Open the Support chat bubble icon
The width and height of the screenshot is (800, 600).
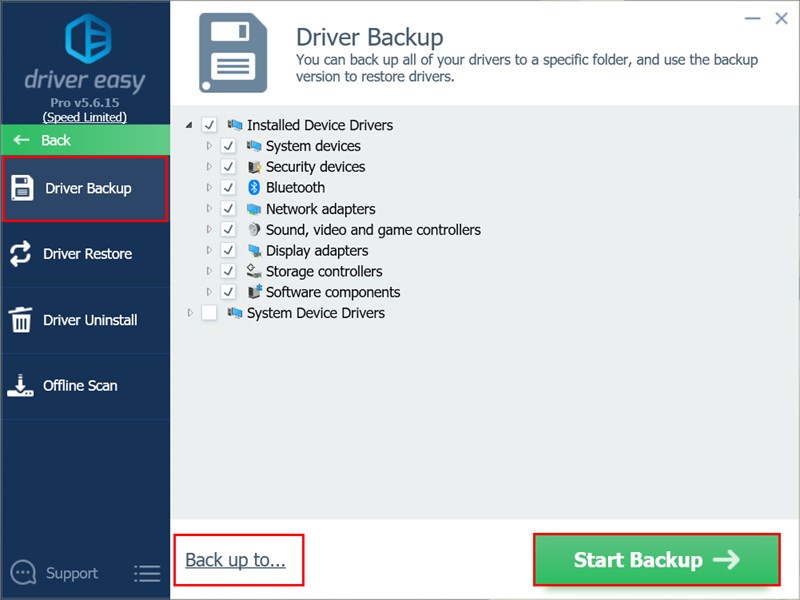pyautogui.click(x=23, y=573)
